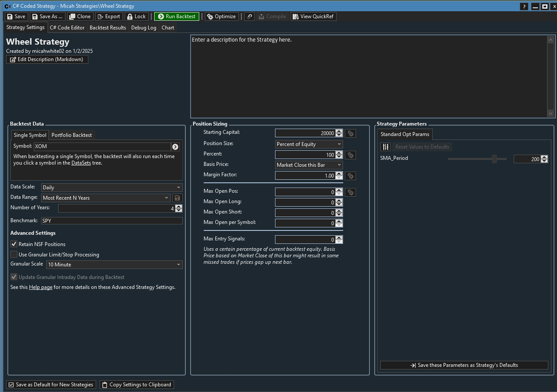
Task: Open the Data Scale dropdown
Action: click(x=112, y=188)
